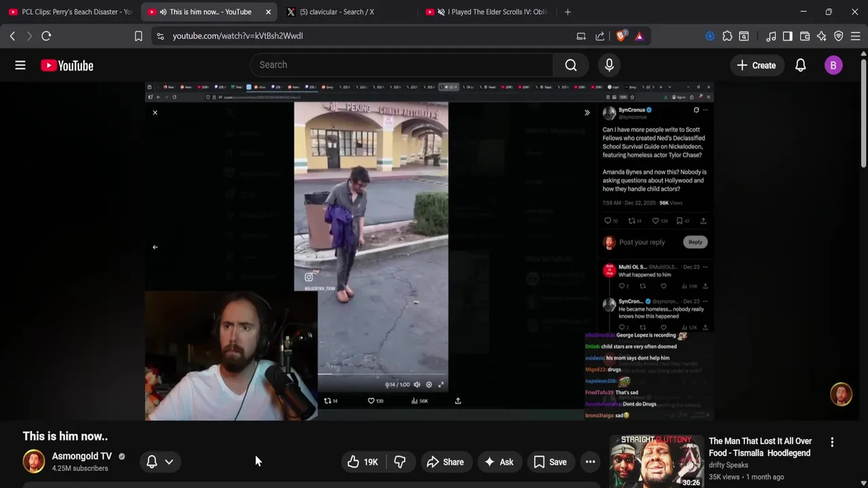Viewport: 868px width, 488px height.
Task: Reload the page with the refresh icon
Action: point(46,36)
